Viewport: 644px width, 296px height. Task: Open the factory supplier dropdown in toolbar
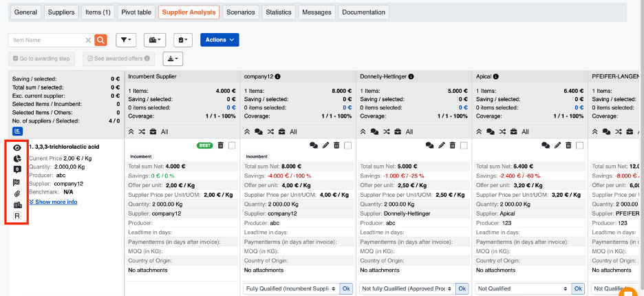(154, 40)
